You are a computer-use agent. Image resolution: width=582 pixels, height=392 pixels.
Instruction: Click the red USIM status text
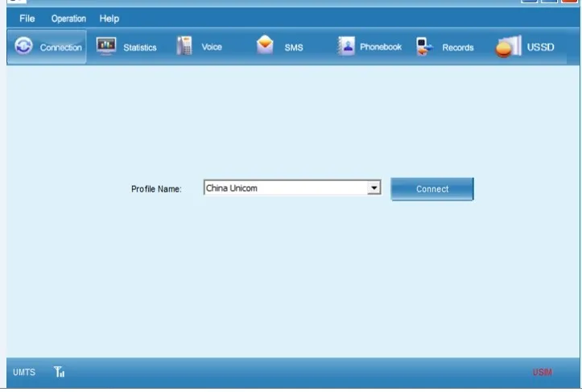(x=543, y=373)
